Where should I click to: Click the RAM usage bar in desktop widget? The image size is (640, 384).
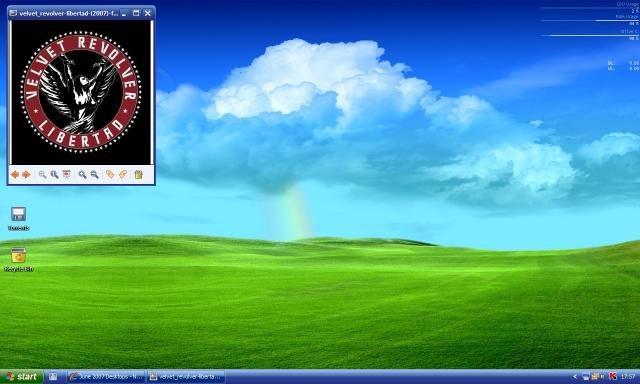(x=589, y=20)
